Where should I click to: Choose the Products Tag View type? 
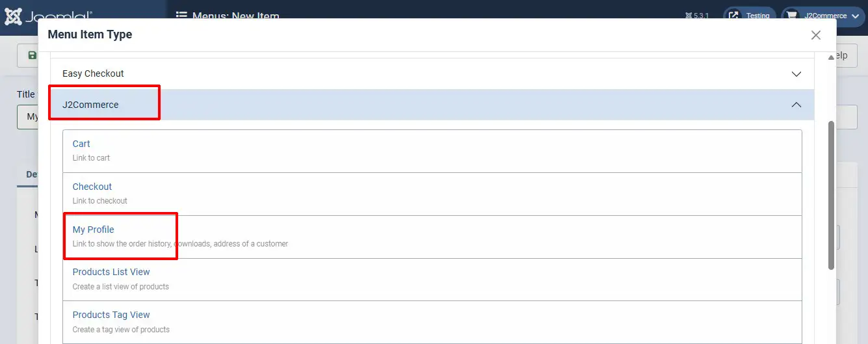(x=432, y=322)
